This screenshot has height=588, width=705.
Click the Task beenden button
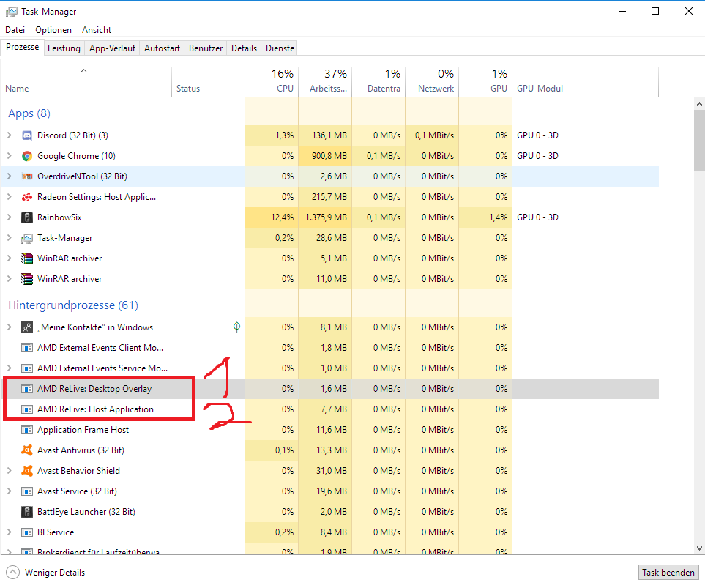tap(668, 572)
